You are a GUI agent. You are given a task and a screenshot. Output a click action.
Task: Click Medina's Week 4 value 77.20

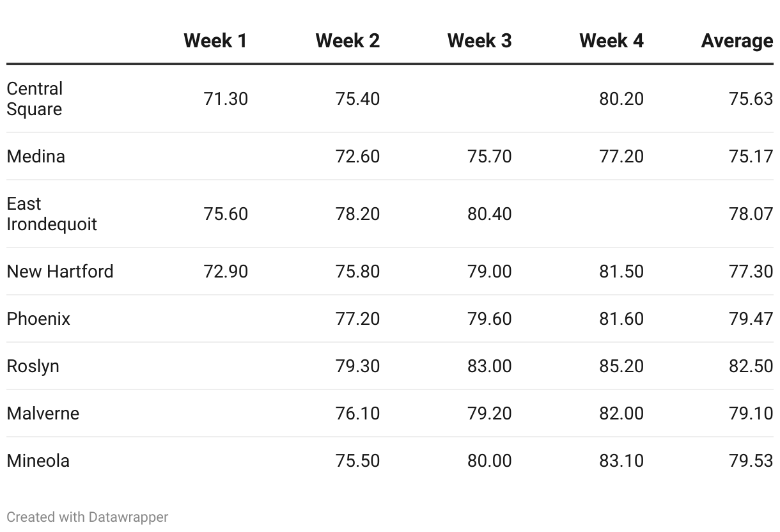pos(621,157)
